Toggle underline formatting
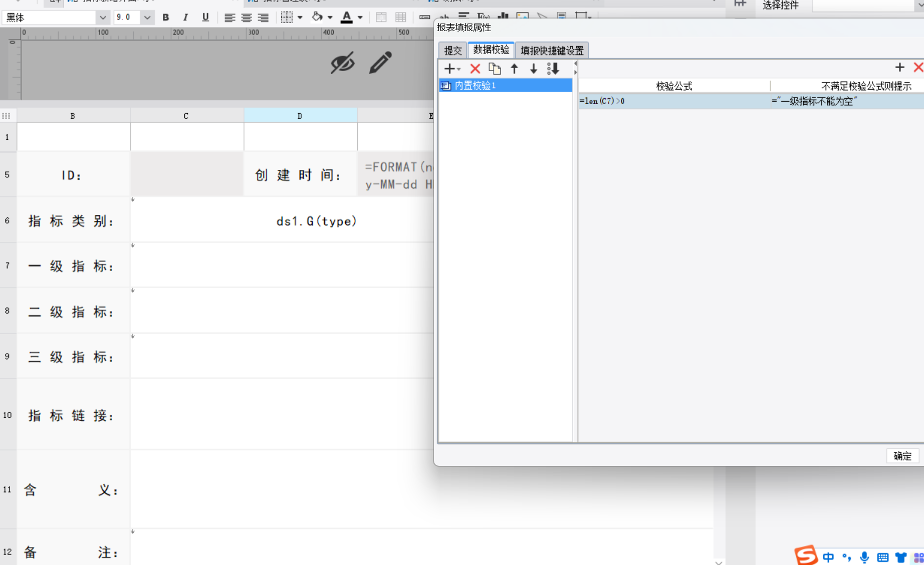Screen dimensions: 924x565 205,18
